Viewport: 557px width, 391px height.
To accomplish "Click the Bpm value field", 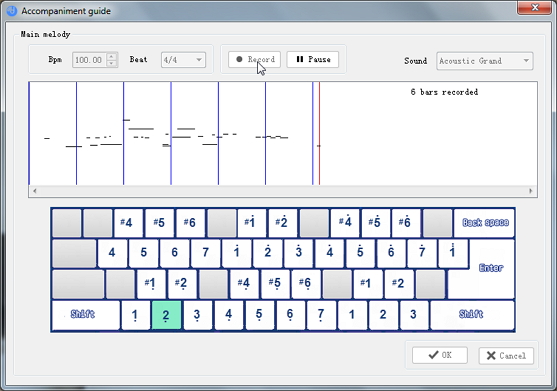I will [89, 60].
